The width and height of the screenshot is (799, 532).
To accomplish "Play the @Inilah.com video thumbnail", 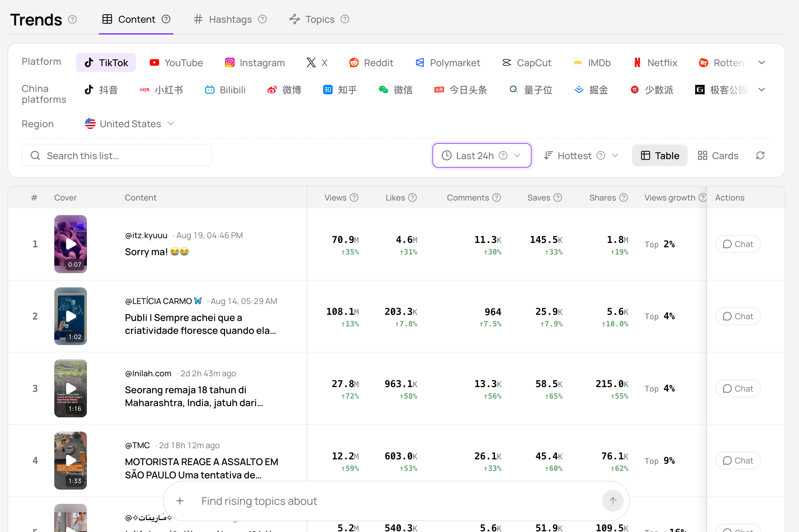I will (71, 389).
